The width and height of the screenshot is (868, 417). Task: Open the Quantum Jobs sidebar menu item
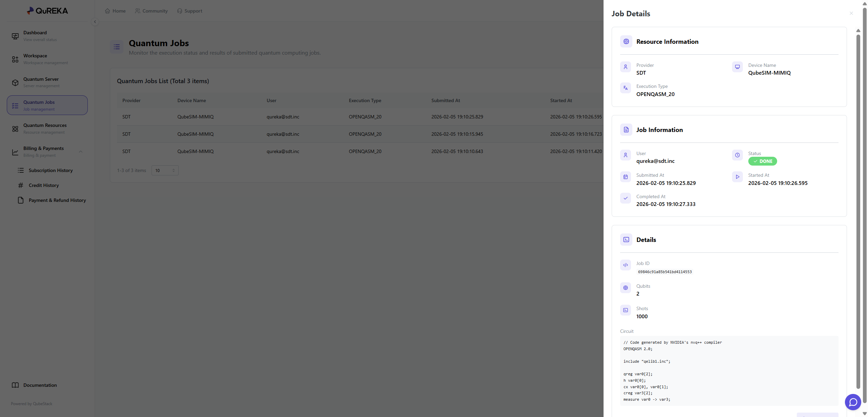[47, 105]
